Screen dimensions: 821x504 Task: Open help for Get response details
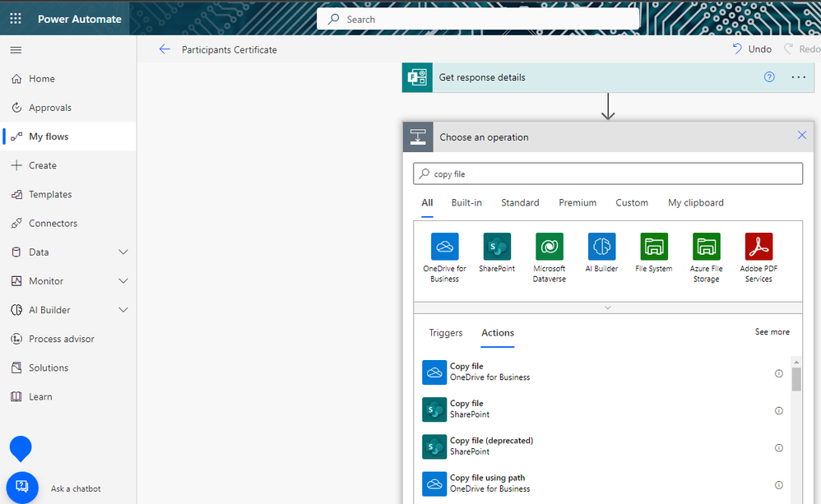(x=769, y=77)
